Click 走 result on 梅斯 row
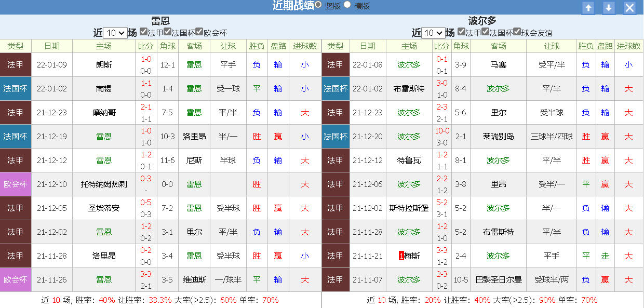This screenshot has height=308, width=644. [605, 256]
